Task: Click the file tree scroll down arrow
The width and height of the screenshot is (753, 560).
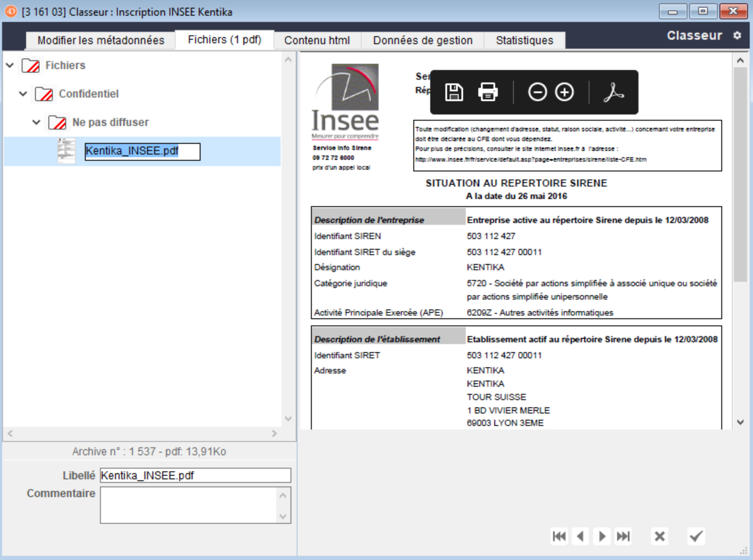Action: pyautogui.click(x=288, y=419)
